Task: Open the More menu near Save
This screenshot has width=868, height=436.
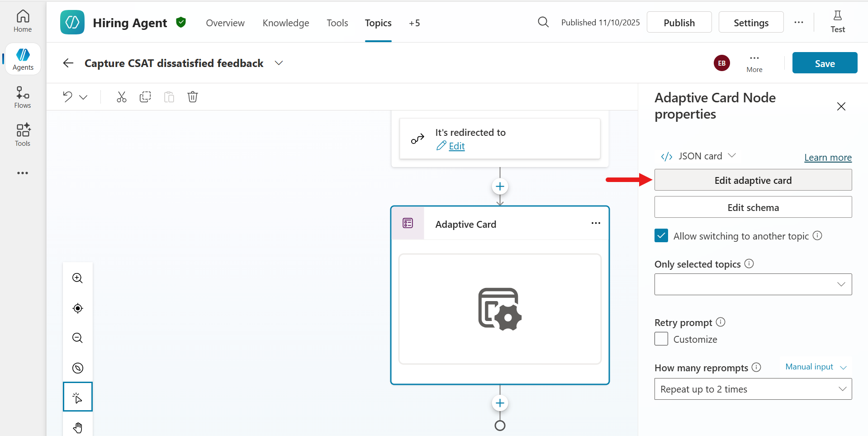Action: [x=754, y=63]
